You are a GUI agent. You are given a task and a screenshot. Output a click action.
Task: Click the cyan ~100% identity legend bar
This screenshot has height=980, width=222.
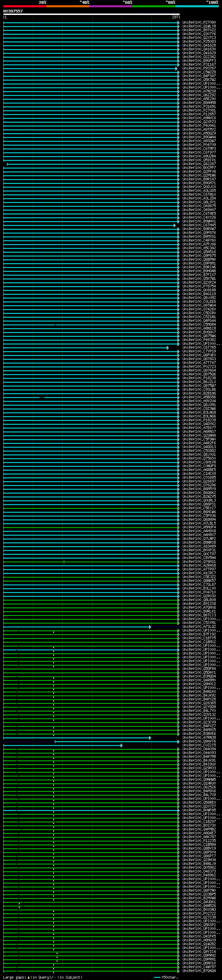[197, 6]
